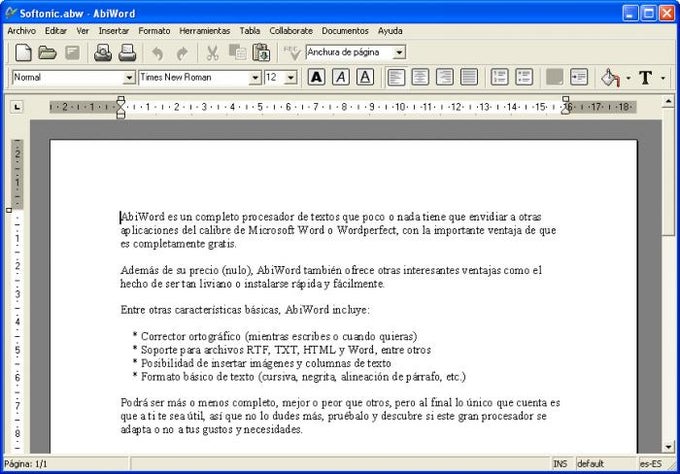Copy selection icon in toolbar
This screenshot has width=680, height=474.
pos(237,52)
